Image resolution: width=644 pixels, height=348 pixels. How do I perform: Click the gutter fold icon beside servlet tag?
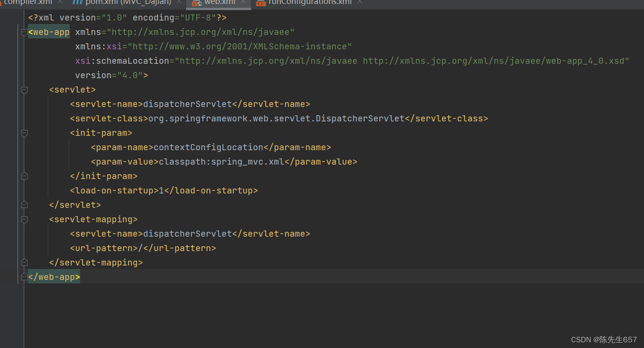[24, 90]
